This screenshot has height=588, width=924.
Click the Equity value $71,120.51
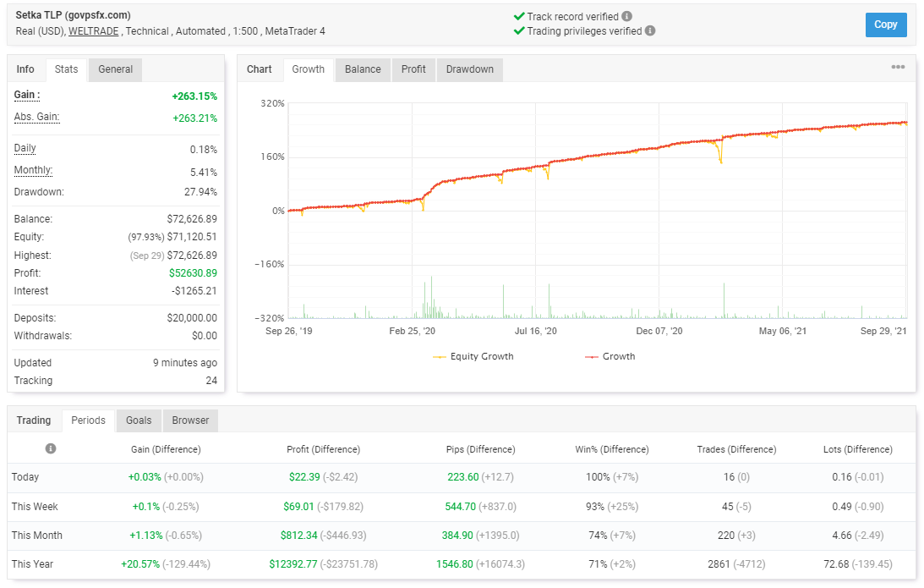pos(192,237)
